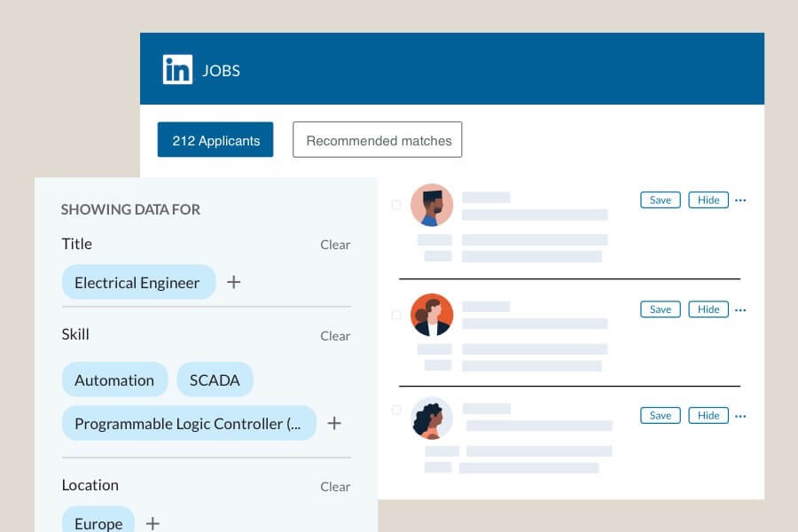This screenshot has height=532, width=798.
Task: Open more options for first applicant
Action: pyautogui.click(x=740, y=200)
